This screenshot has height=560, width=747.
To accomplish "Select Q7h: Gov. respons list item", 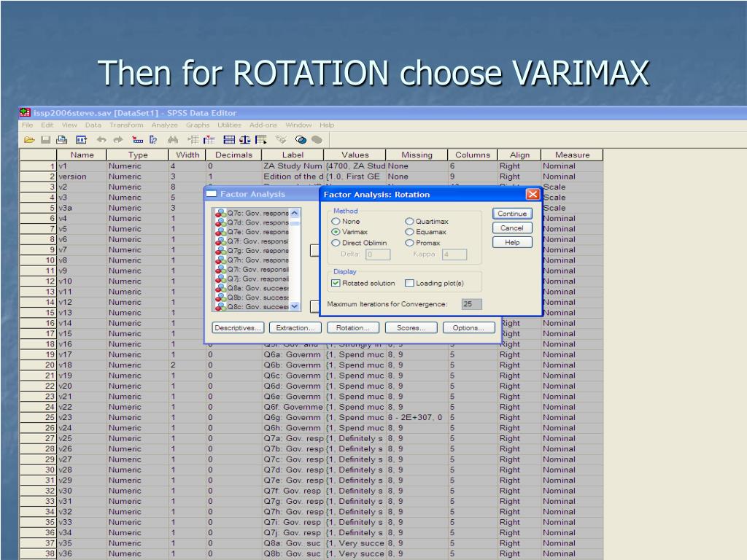I will tap(252, 260).
